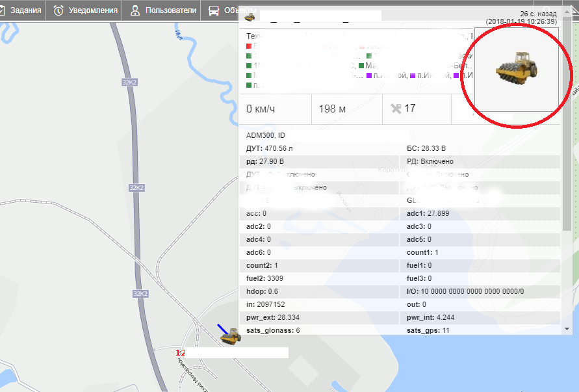Open the Задания menu
Viewport: 579px width, 392px height.
tap(24, 10)
